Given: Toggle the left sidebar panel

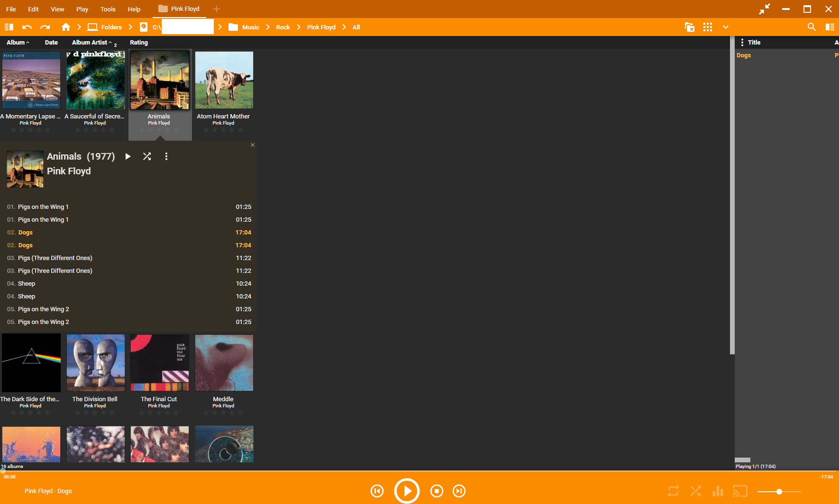Looking at the screenshot, I should pos(9,27).
